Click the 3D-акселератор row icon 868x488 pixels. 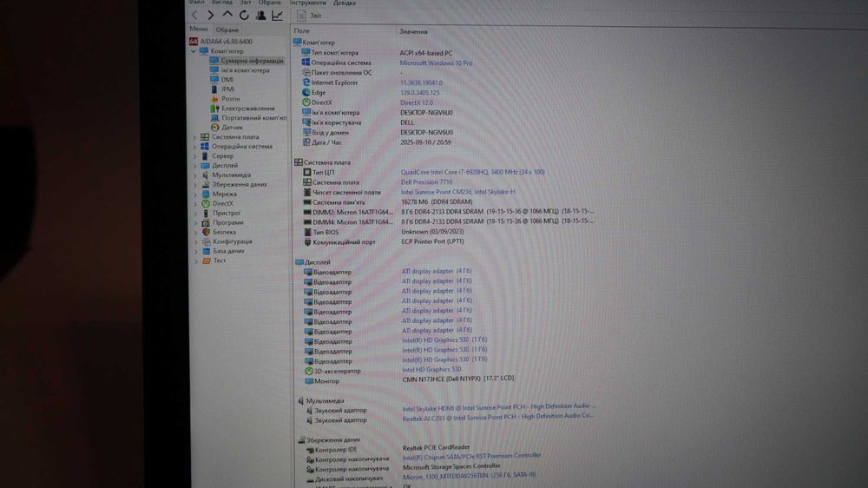309,371
